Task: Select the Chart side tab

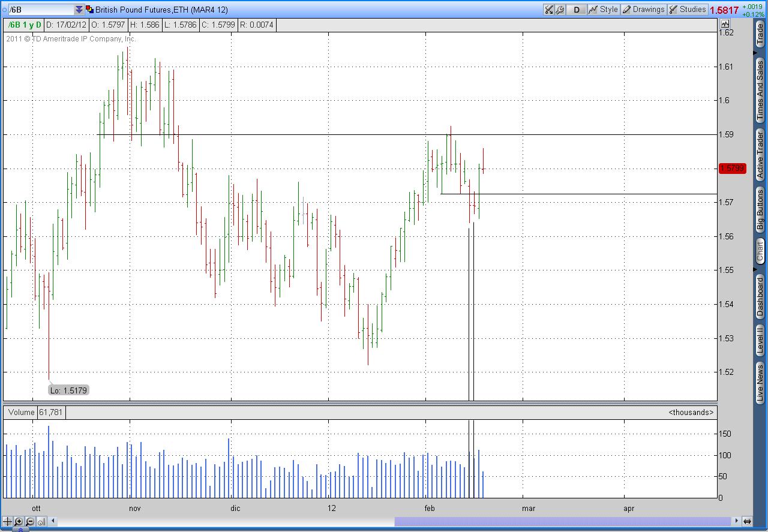Action: coord(760,250)
